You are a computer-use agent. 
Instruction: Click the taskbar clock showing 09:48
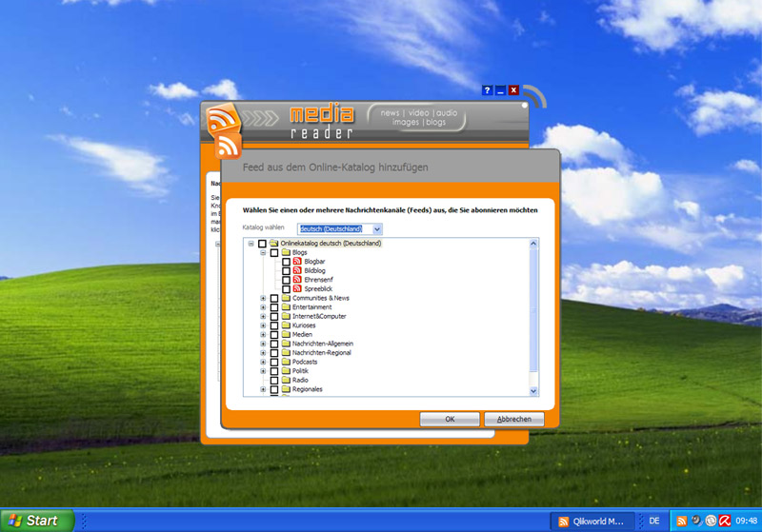(746, 521)
